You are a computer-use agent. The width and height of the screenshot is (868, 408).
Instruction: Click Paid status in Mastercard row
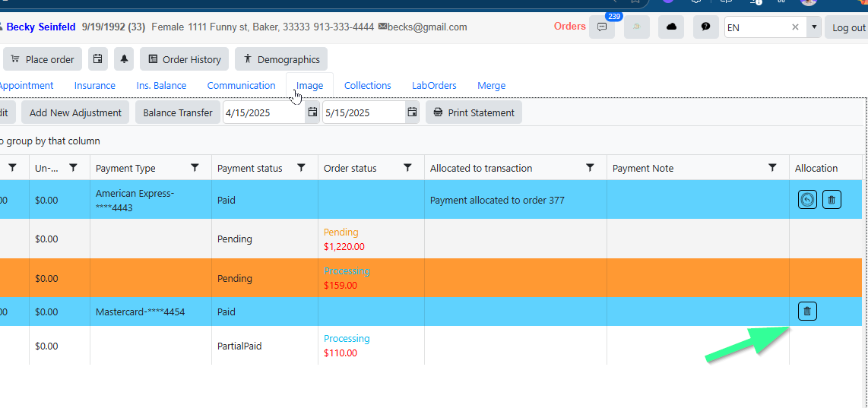(x=227, y=312)
